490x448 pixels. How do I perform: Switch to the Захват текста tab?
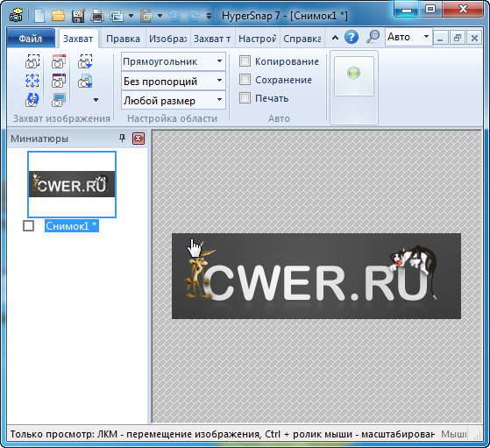tap(212, 39)
